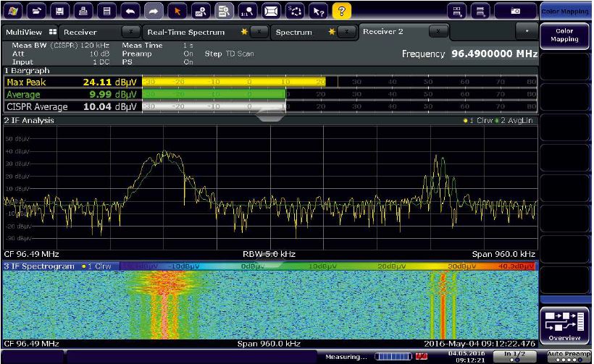Take a screenshot with camera icon
The image size is (594, 364).
point(515,11)
